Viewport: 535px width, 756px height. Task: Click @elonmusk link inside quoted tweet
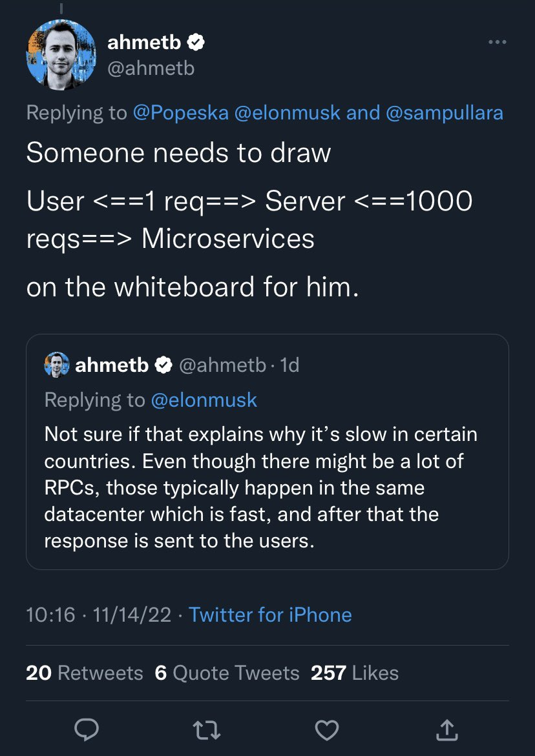204,400
